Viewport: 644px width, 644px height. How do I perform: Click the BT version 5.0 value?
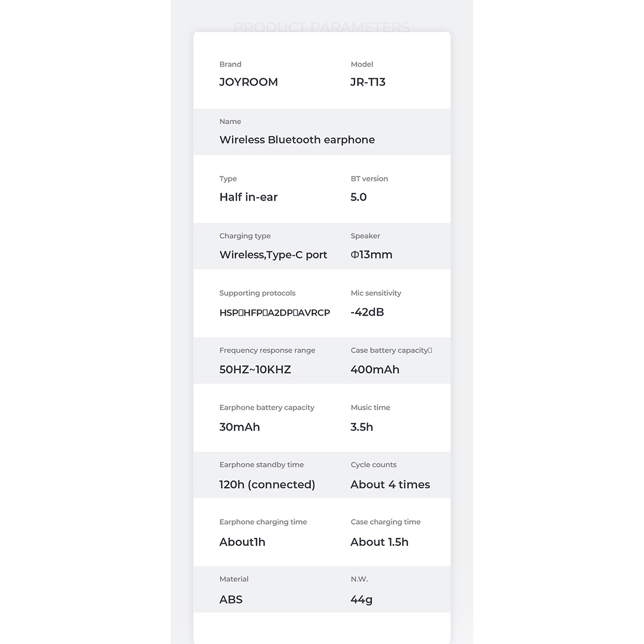pyautogui.click(x=358, y=197)
